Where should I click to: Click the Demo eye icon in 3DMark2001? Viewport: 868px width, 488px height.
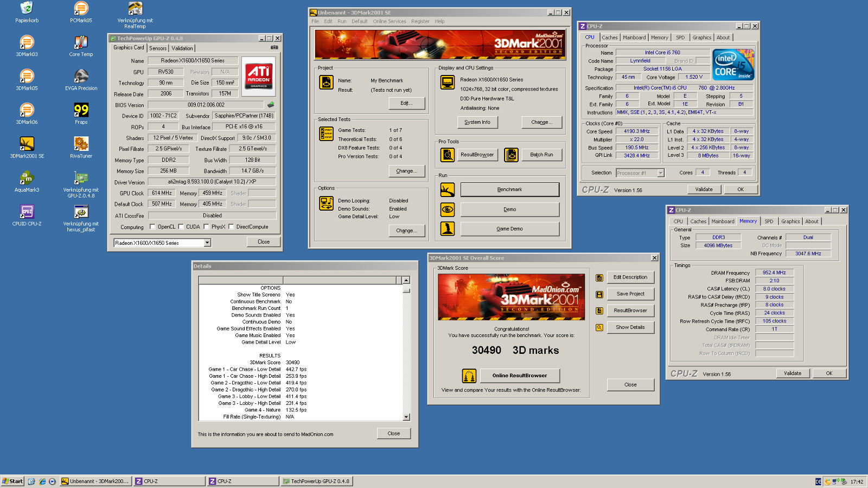(x=448, y=209)
